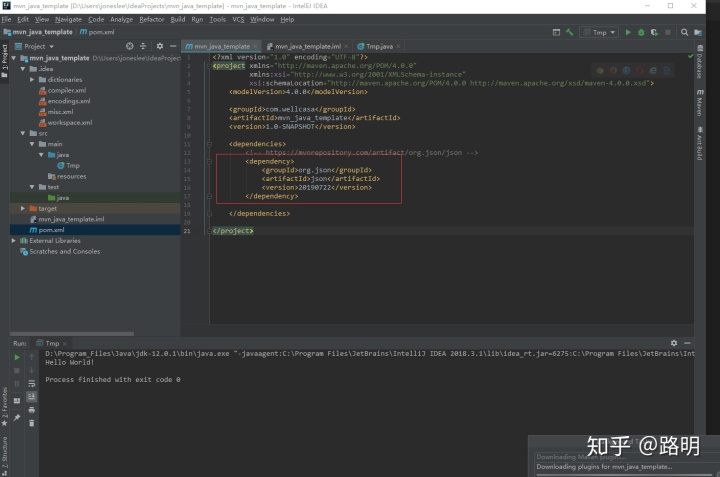Click the green inspection checkmark in editor
This screenshot has width=720, height=477.
pyautogui.click(x=690, y=56)
